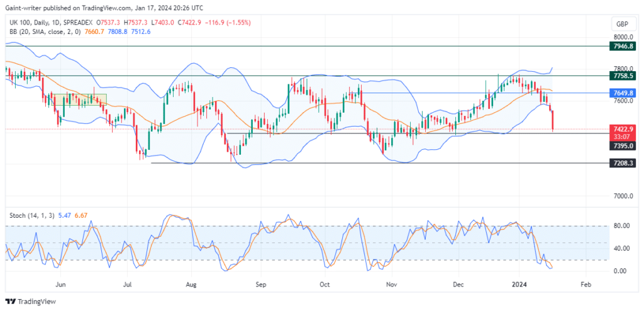This screenshot has width=644, height=311.
Task: Click the TradingView logo at bottom left
Action: click(30, 301)
